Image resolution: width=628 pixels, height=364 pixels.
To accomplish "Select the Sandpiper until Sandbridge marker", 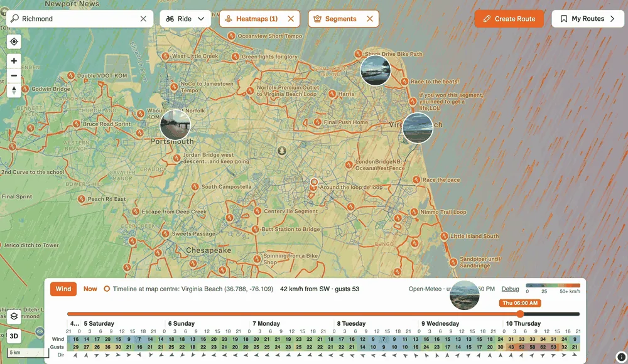I will (453, 262).
